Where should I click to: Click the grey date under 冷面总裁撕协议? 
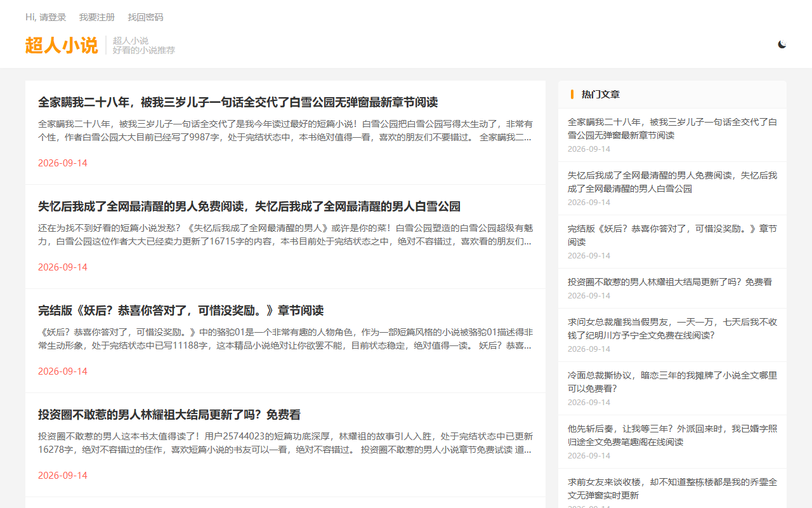point(589,403)
